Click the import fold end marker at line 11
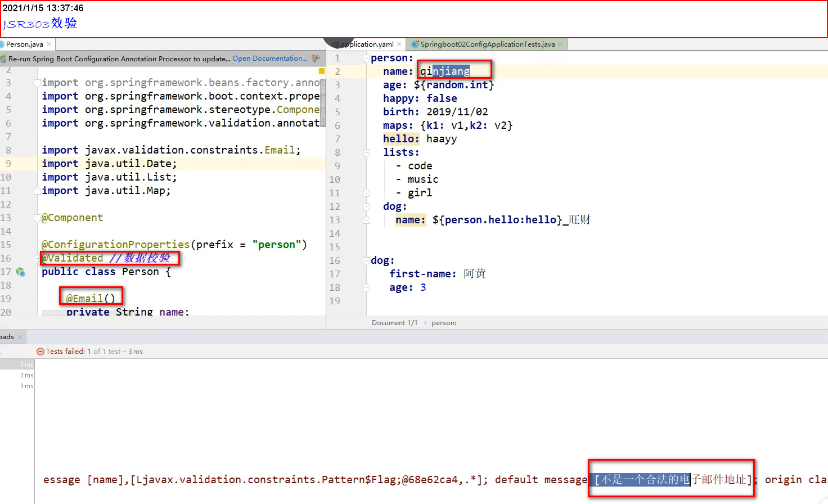The image size is (828, 504). (37, 191)
